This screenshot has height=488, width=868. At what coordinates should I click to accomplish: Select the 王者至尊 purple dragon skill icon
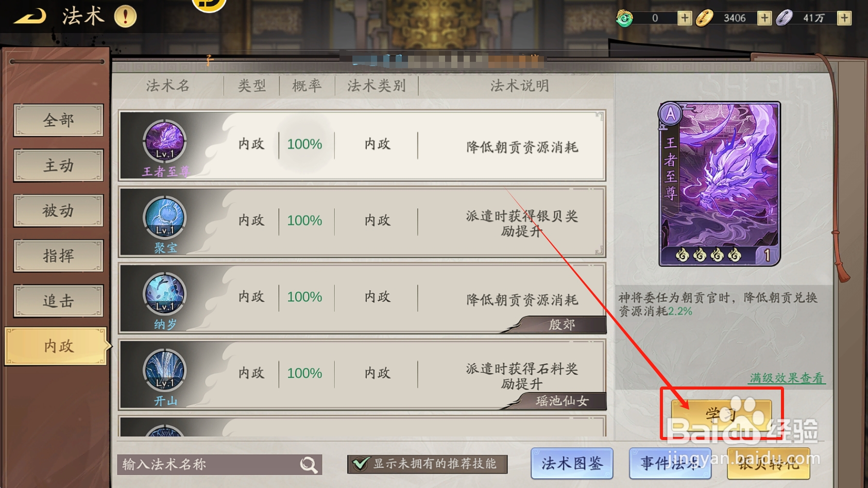[165, 141]
